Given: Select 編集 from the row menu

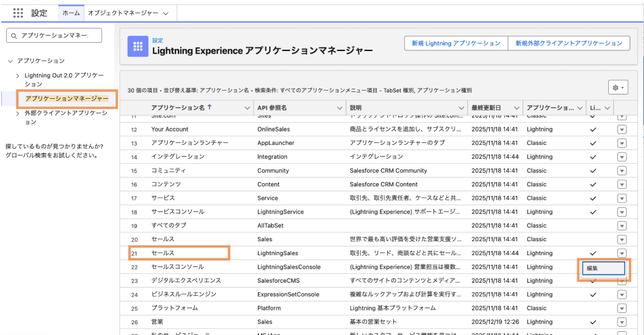Looking at the screenshot, I should pyautogui.click(x=602, y=268).
